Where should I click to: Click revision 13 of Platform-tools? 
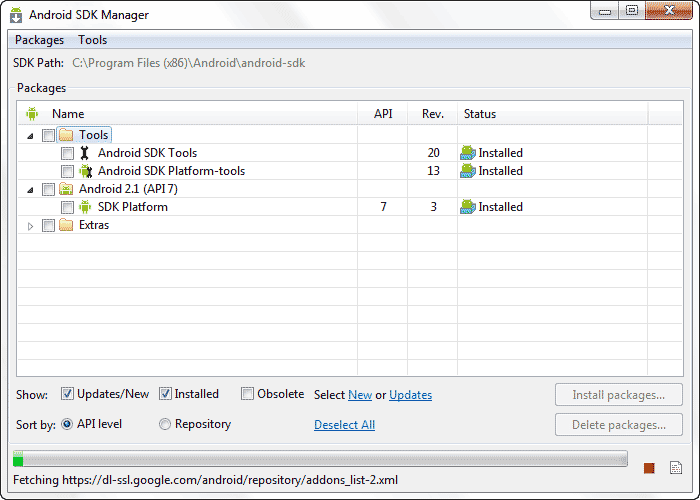pos(433,171)
